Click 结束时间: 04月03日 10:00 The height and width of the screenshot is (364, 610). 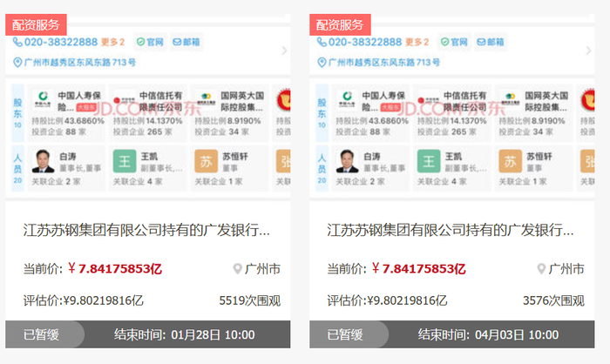[489, 334]
